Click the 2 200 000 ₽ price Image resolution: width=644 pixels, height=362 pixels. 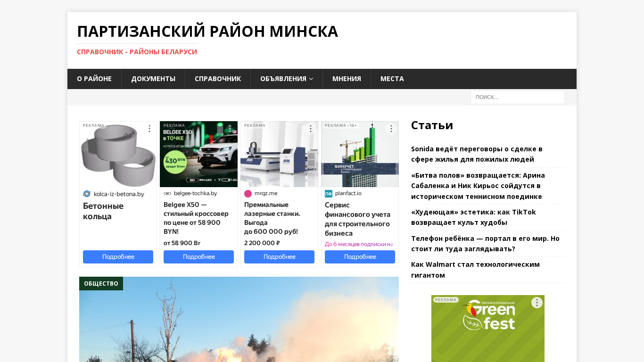click(262, 243)
